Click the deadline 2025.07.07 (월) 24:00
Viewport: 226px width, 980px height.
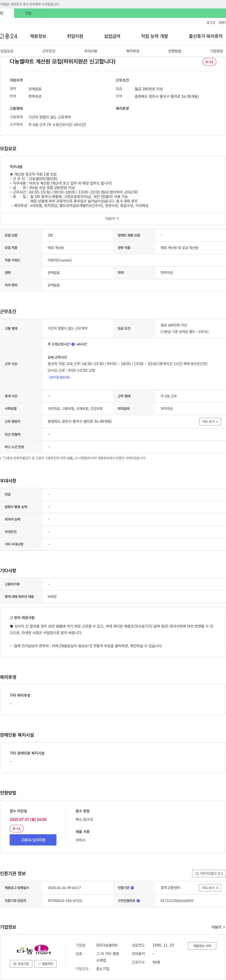[x=28, y=819]
